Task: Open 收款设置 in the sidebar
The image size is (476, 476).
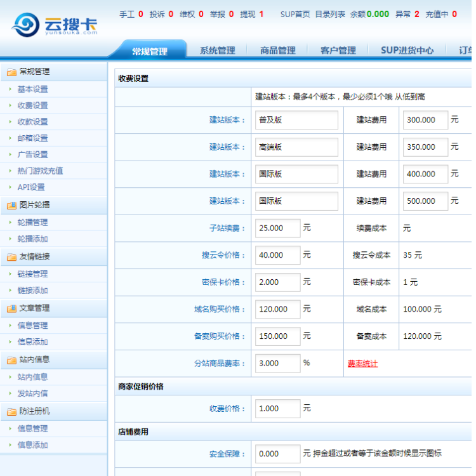Action: [x=33, y=122]
